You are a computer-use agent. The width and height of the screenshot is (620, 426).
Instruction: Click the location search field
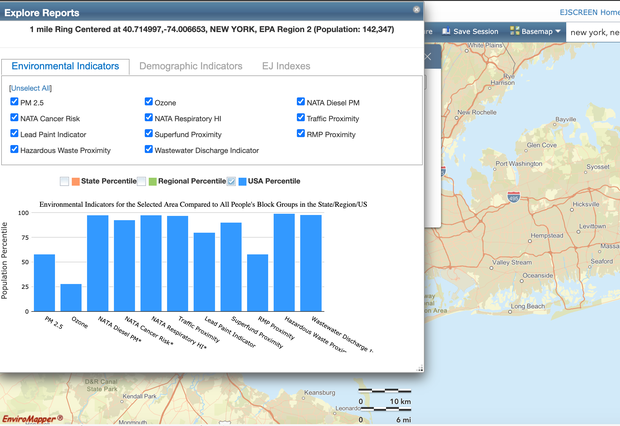[592, 32]
